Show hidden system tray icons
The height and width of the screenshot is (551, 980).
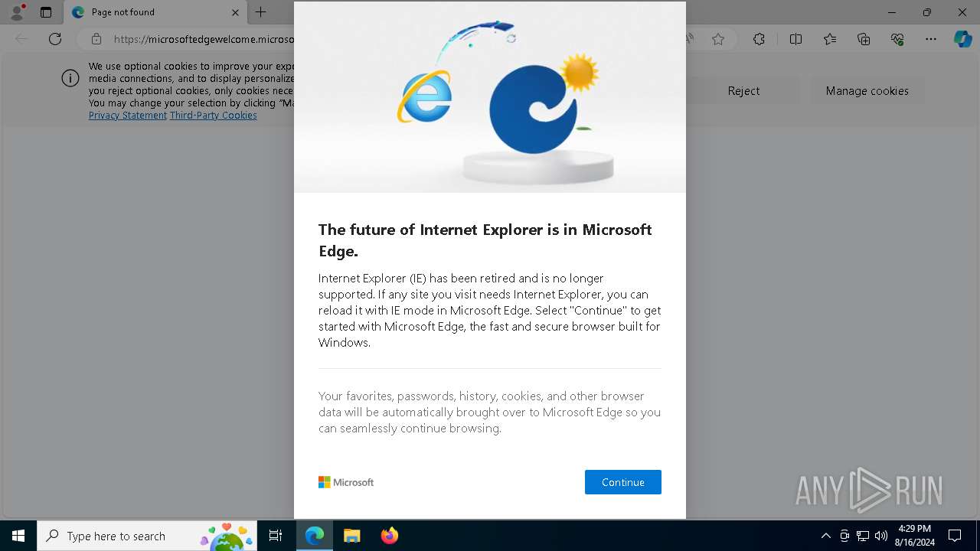[825, 536]
